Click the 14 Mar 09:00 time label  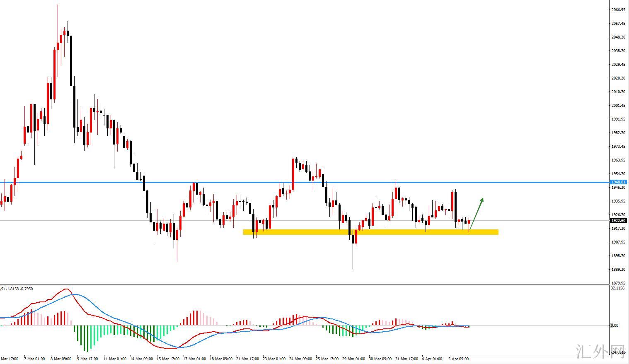coord(141,359)
